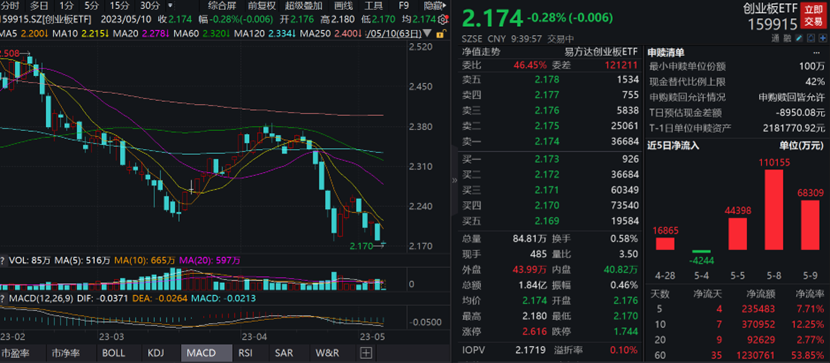Collapse the side panel with double-arrow handle

(454, 180)
